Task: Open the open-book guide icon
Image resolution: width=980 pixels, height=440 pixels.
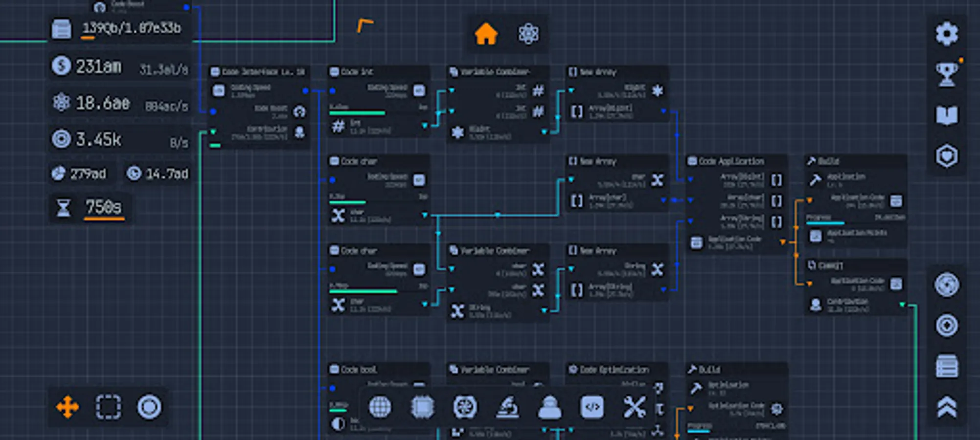Action: (x=947, y=116)
